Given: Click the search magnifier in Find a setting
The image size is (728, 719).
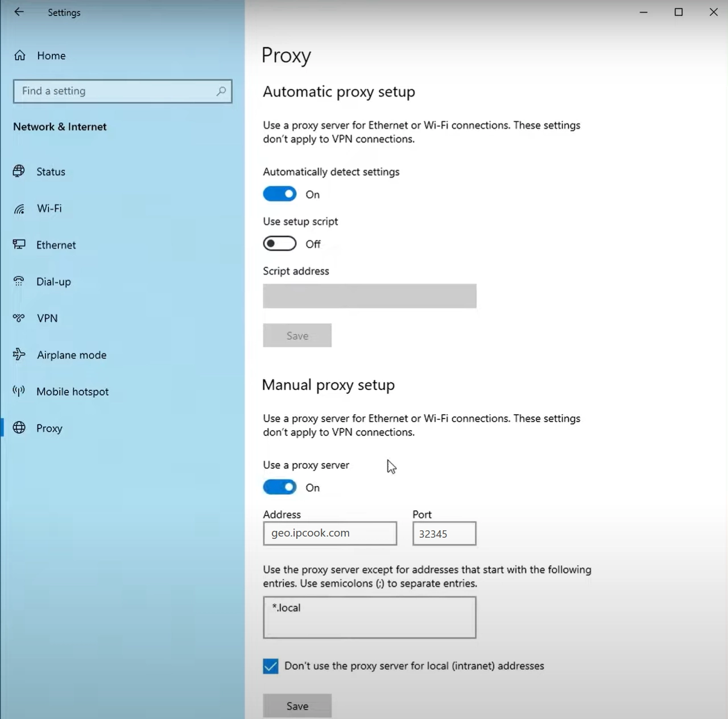Looking at the screenshot, I should click(222, 91).
